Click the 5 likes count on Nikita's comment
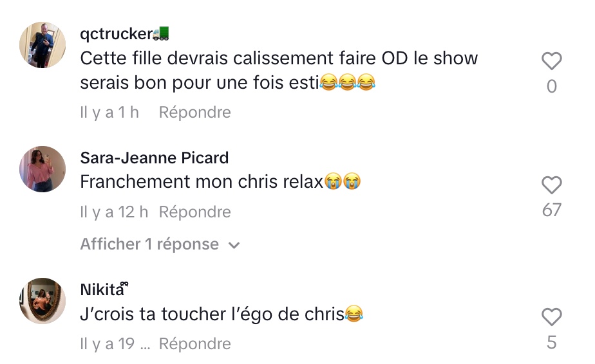Screen dimensions: 595x364 (551, 342)
